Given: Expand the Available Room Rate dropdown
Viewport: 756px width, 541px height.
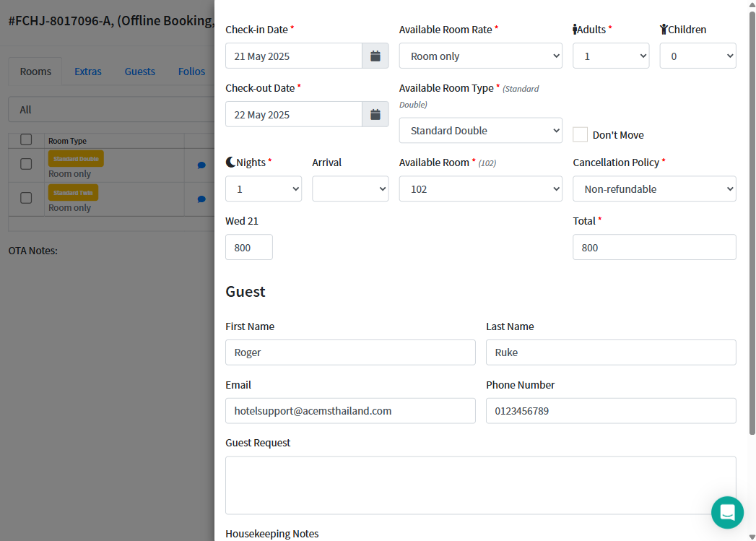Looking at the screenshot, I should coord(480,56).
